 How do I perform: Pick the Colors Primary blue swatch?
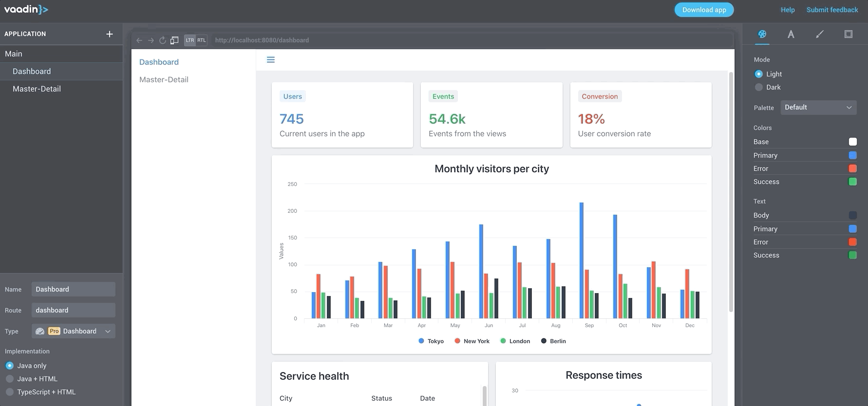click(853, 155)
